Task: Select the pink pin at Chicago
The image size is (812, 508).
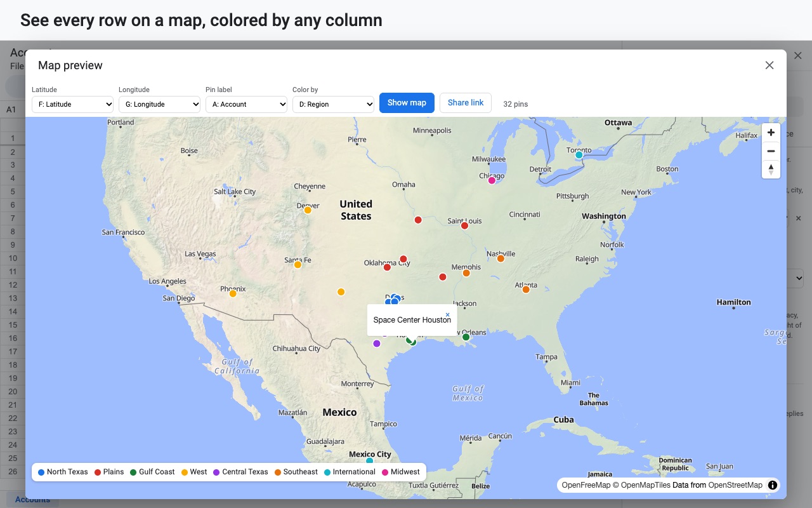Action: [492, 180]
